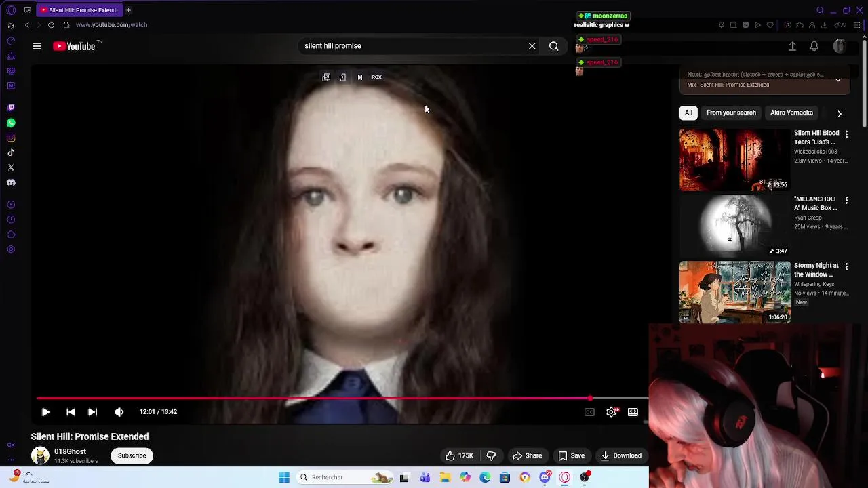Like the video with 175K likes

pyautogui.click(x=459, y=455)
